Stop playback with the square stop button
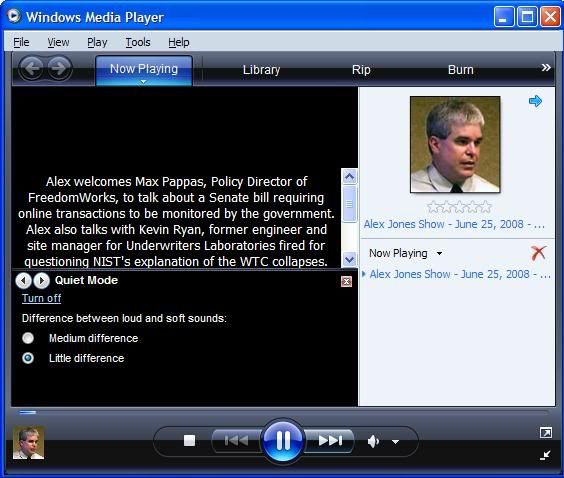Image resolution: width=564 pixels, height=478 pixels. tap(189, 440)
